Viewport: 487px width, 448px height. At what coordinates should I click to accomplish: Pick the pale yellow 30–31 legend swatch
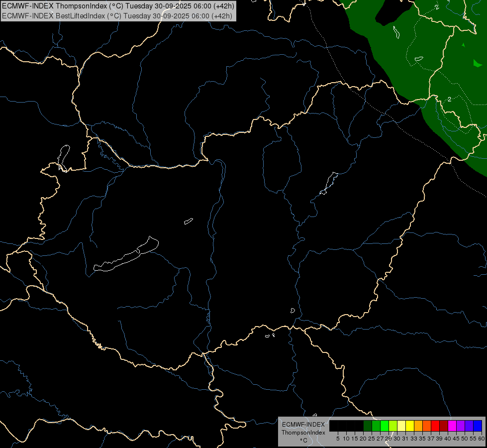[x=401, y=426]
